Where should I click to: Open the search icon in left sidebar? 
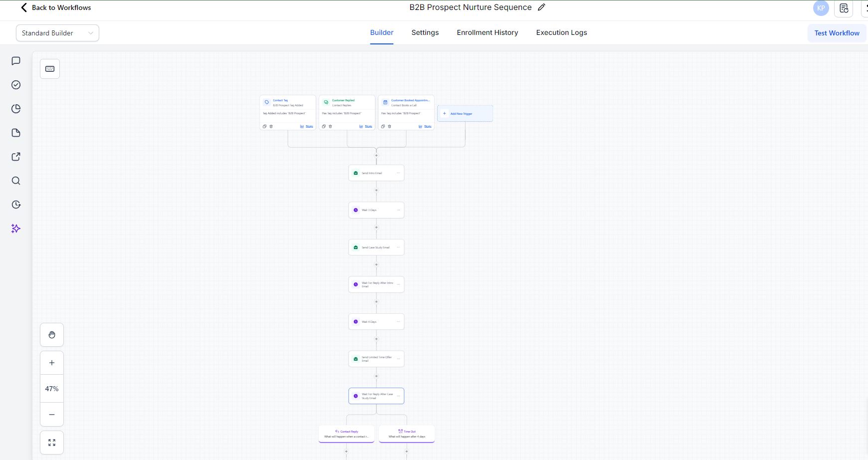(x=16, y=181)
